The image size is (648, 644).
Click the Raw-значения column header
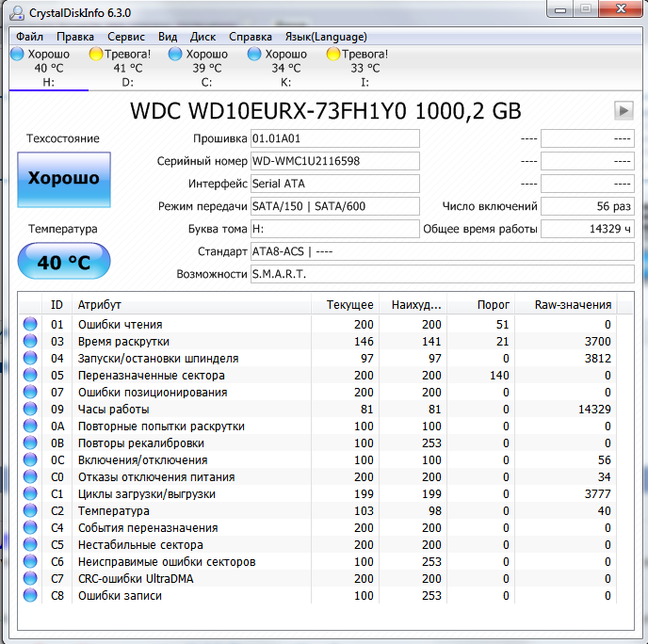(x=573, y=304)
